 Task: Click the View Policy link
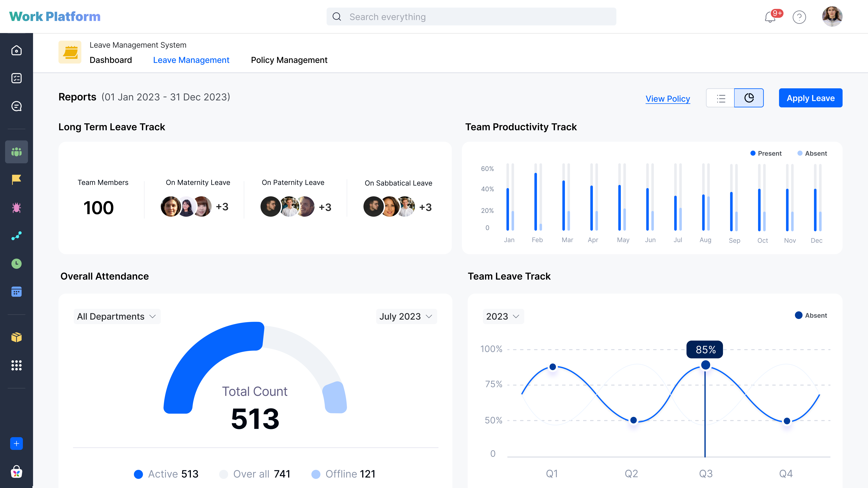click(x=668, y=99)
